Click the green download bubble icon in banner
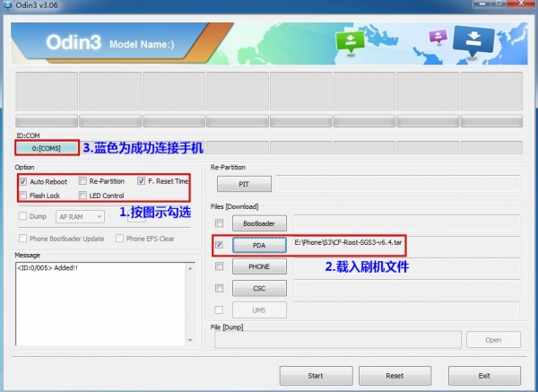Image resolution: width=538 pixels, height=392 pixels. (x=350, y=41)
